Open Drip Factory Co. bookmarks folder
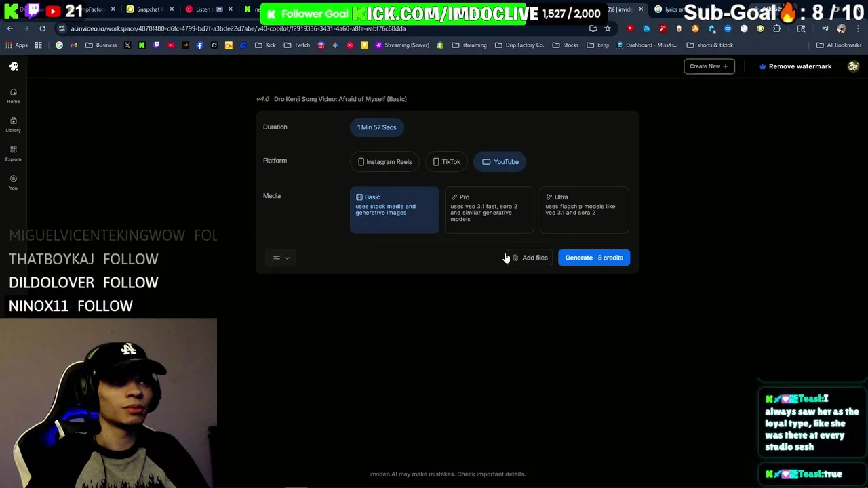Viewport: 868px width, 488px height. click(x=519, y=45)
